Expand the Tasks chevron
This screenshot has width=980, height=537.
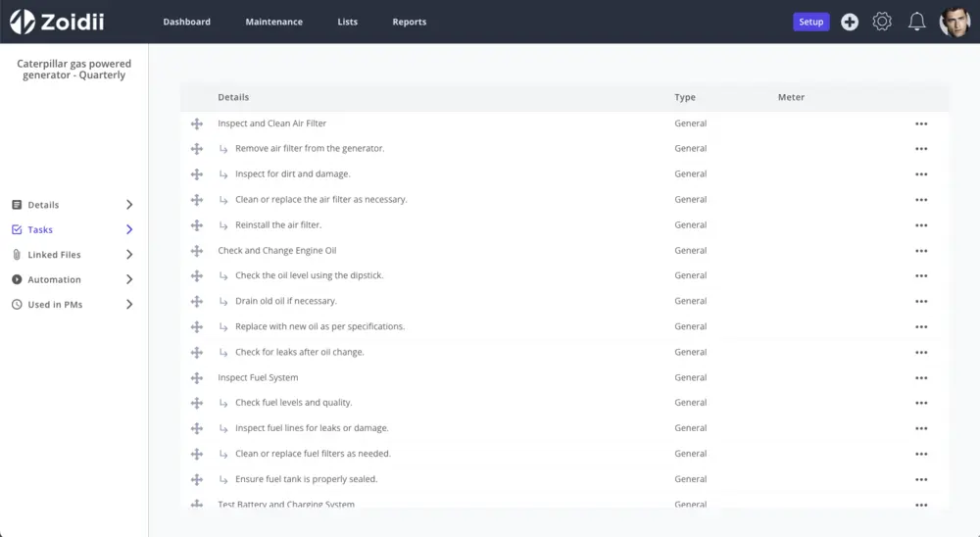pyautogui.click(x=129, y=230)
